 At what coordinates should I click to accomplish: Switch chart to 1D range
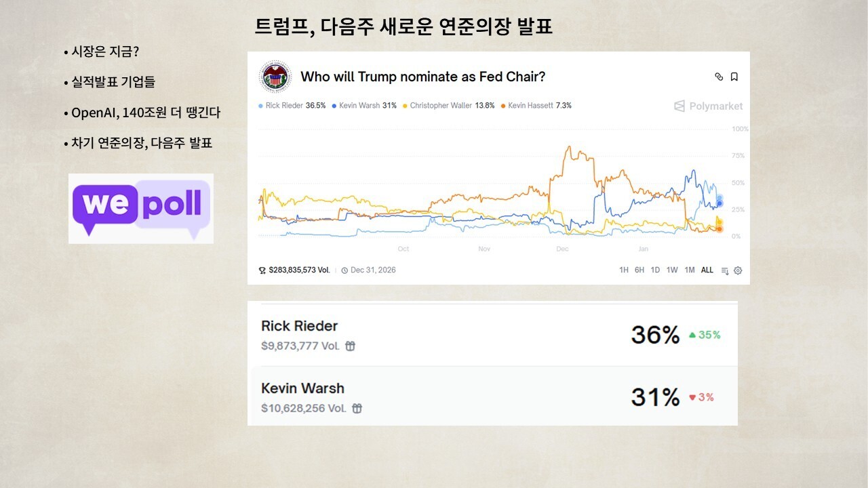point(655,270)
